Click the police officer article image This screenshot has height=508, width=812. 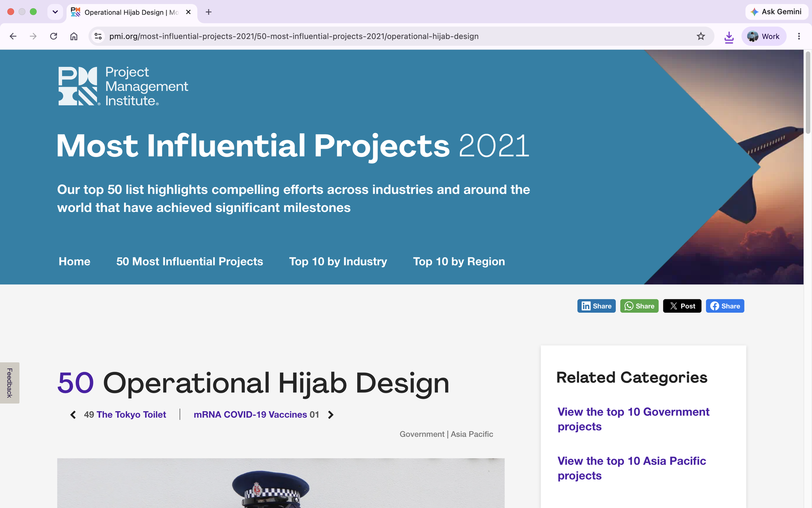coord(281,483)
